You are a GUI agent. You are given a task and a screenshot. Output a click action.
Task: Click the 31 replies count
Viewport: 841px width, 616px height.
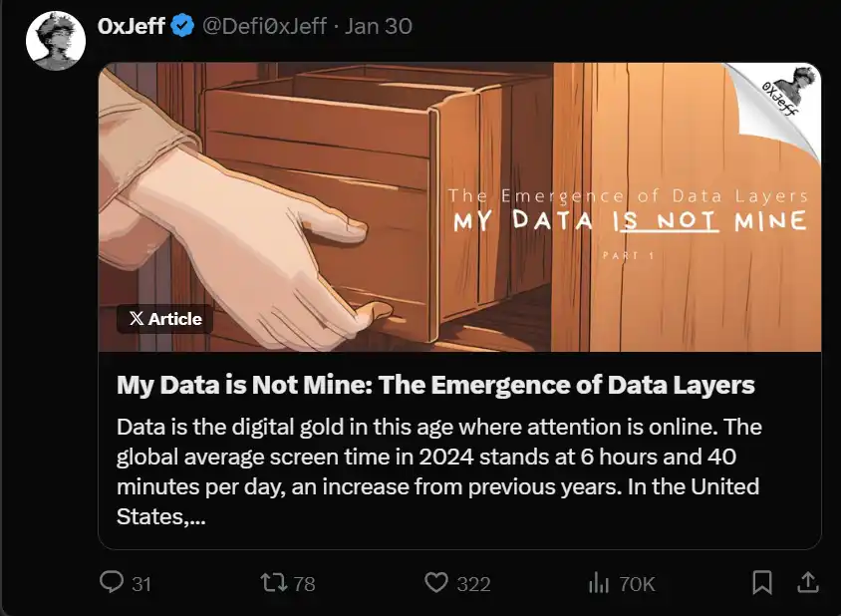pyautogui.click(x=141, y=584)
